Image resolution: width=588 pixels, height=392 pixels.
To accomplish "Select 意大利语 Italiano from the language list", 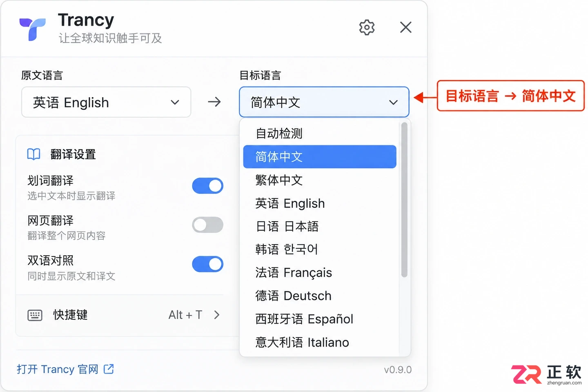I will coord(320,343).
